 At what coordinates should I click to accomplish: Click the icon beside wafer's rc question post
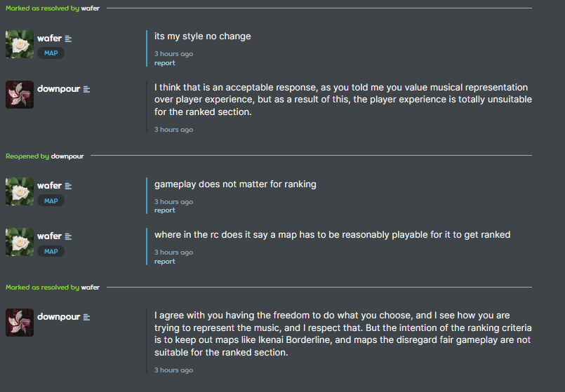(x=68, y=236)
